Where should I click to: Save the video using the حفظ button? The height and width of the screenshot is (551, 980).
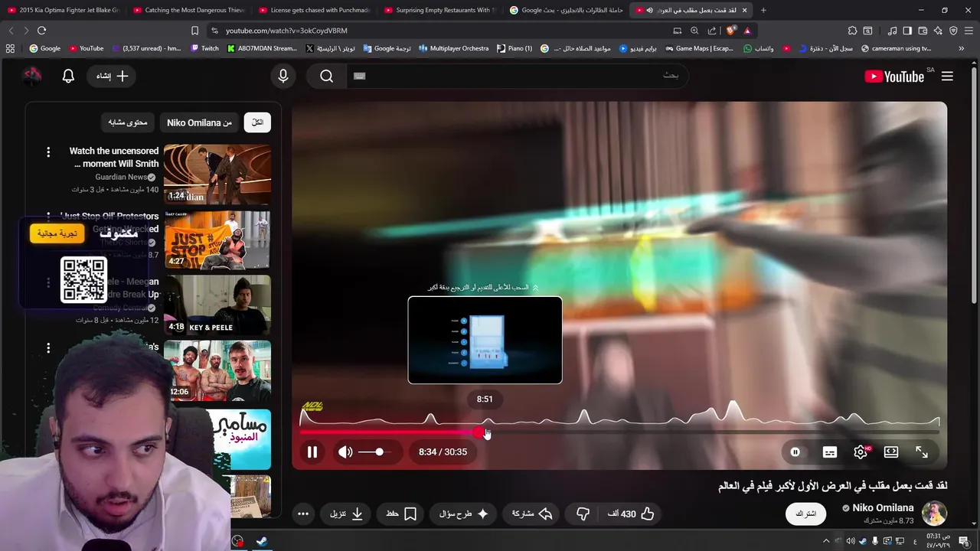401,514
